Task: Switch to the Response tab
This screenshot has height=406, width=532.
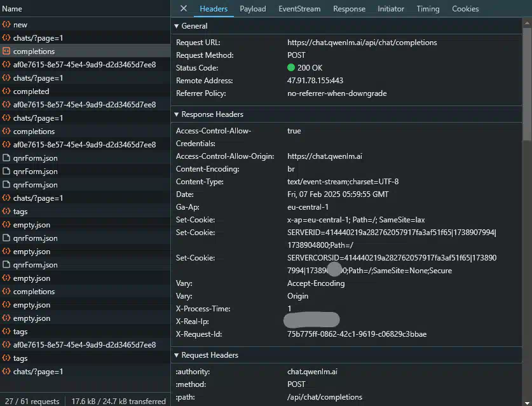Action: [349, 9]
